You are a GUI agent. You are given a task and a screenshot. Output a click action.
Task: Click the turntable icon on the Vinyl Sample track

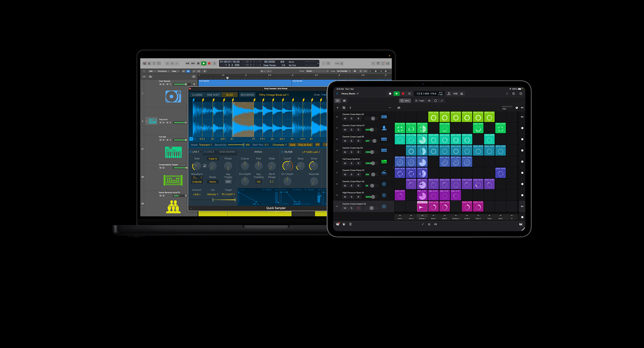[x=173, y=96]
